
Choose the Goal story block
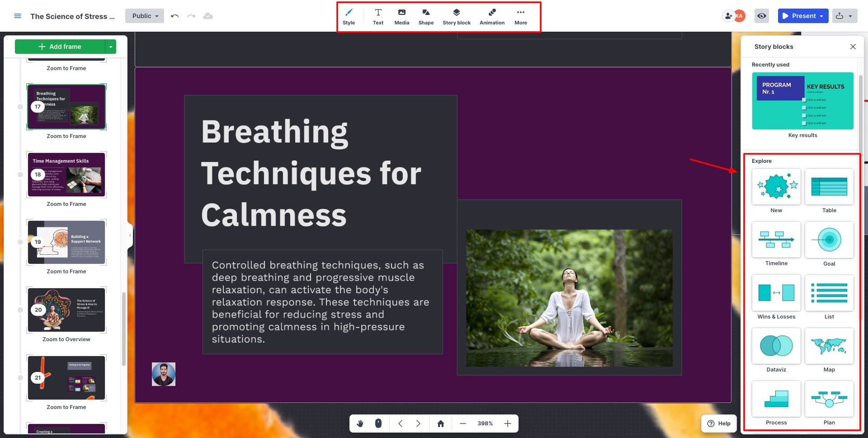829,239
